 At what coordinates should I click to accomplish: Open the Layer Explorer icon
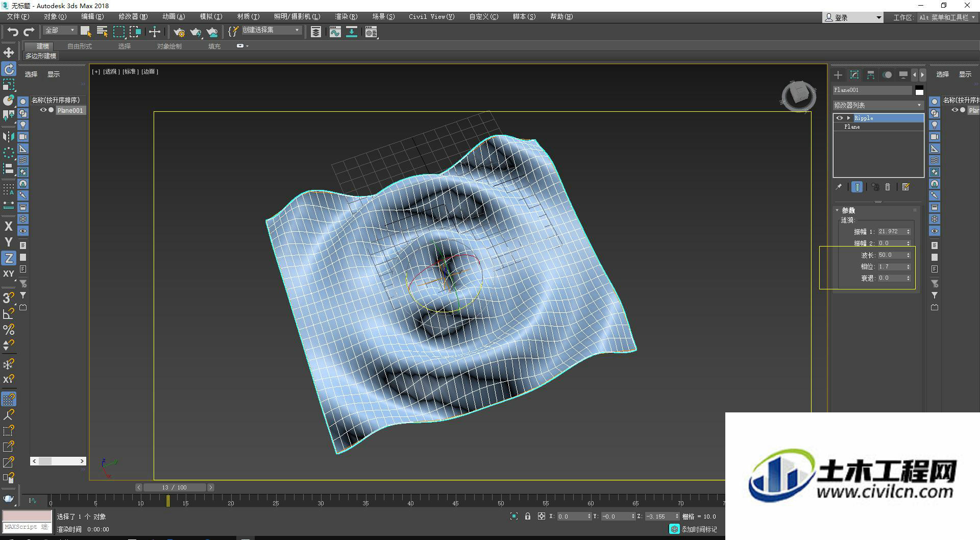pos(316,32)
